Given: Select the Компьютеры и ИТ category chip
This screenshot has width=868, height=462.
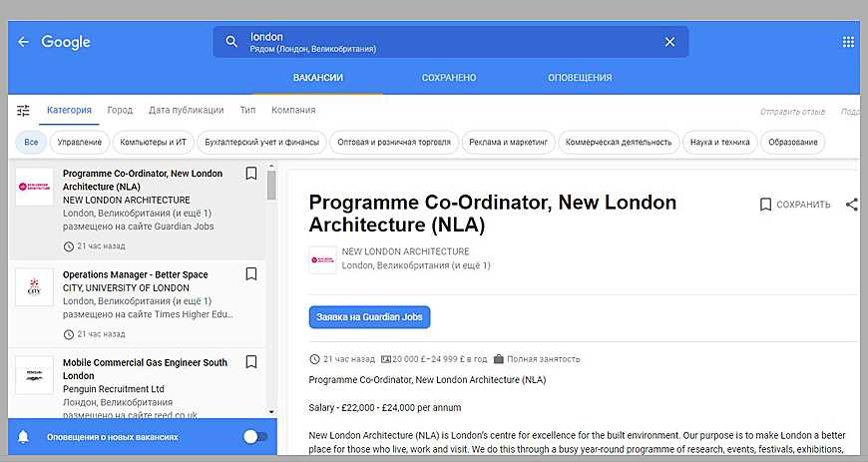Looking at the screenshot, I should pos(153,143).
